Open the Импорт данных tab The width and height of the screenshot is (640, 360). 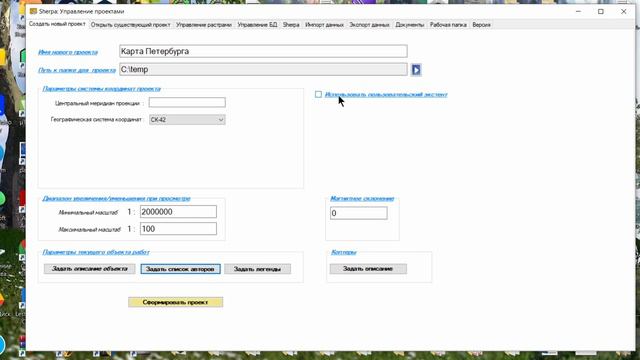(324, 24)
